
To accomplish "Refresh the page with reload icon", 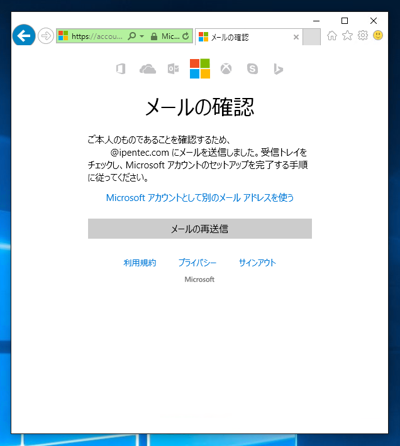I will [x=186, y=36].
